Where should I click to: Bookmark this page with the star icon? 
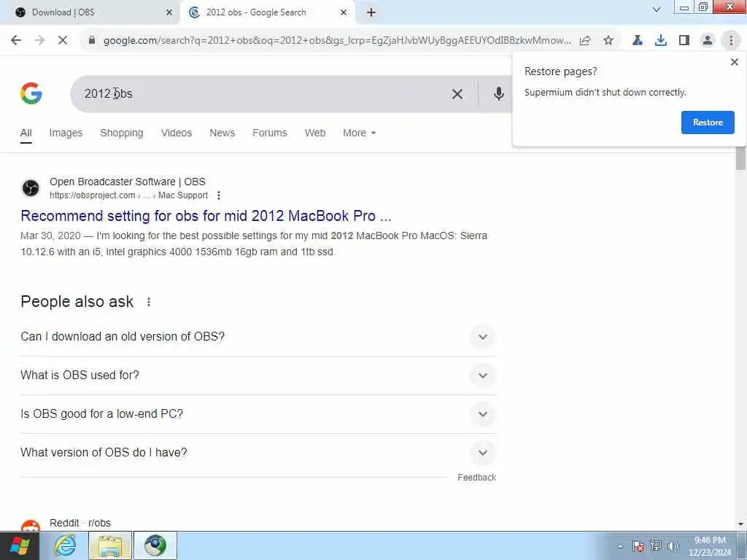[x=608, y=41]
